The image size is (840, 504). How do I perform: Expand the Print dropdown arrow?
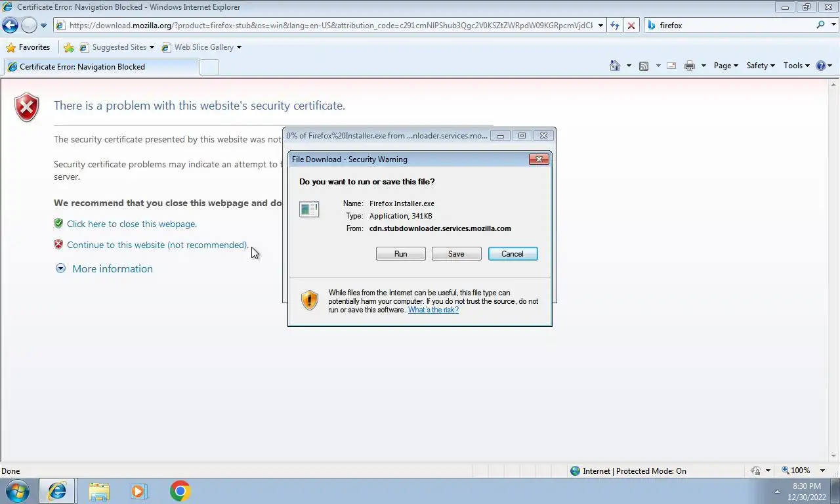coord(703,66)
